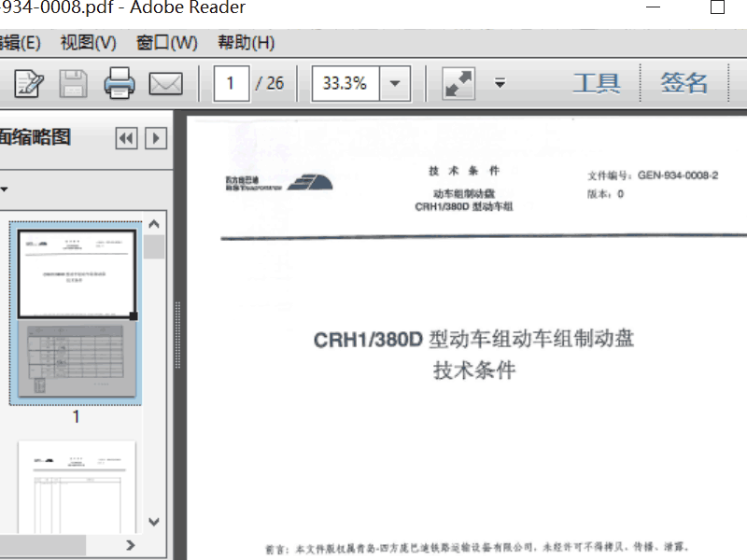Open the 编辑(E) menu
This screenshot has width=747, height=560.
click(x=20, y=43)
